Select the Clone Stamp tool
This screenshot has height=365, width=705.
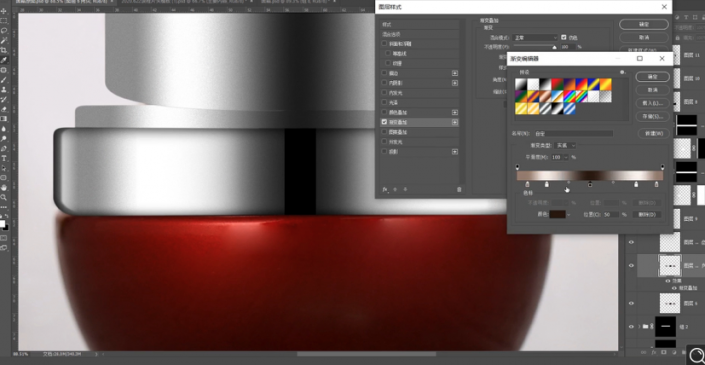[4, 89]
